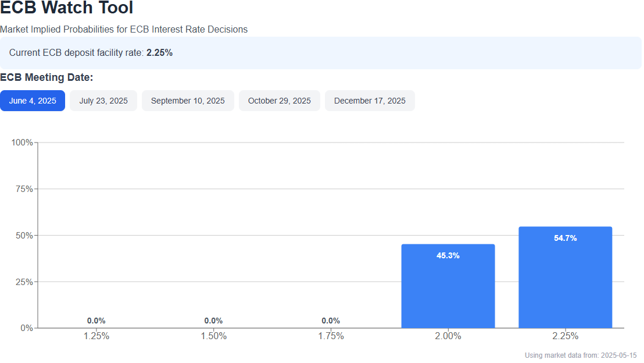Click the 0.0% label above 1.50%
The height and width of the screenshot is (363, 644).
[x=213, y=321]
